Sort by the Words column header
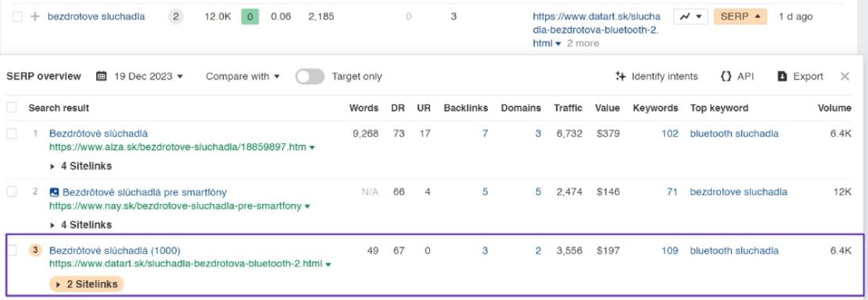The image size is (868, 300). [364, 108]
